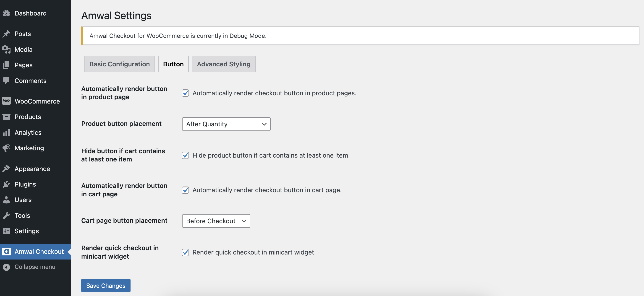Open the Advanced Styling tab
The image size is (644, 296).
(223, 64)
